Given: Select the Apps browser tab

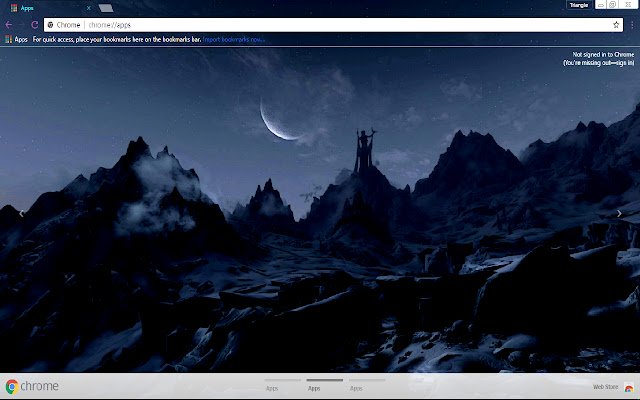Looking at the screenshot, I should (49, 8).
